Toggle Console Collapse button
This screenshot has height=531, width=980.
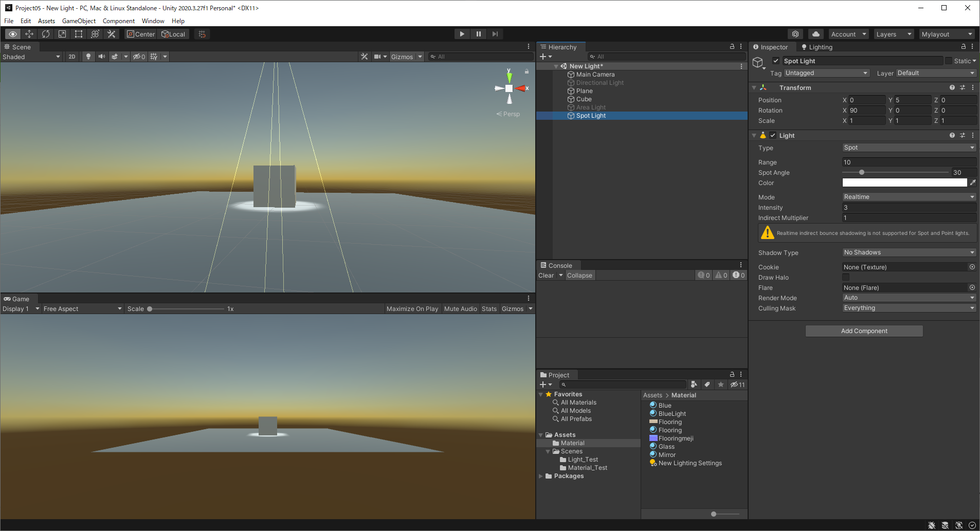(579, 275)
